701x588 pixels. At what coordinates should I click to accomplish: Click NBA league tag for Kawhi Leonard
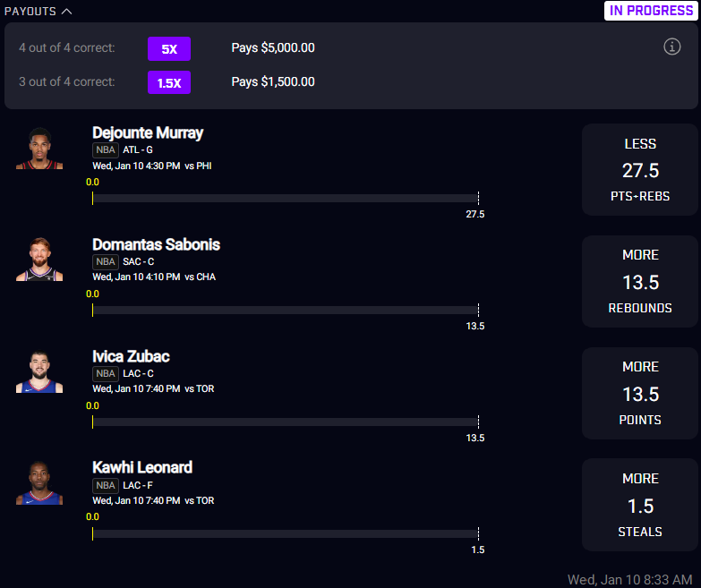click(106, 485)
